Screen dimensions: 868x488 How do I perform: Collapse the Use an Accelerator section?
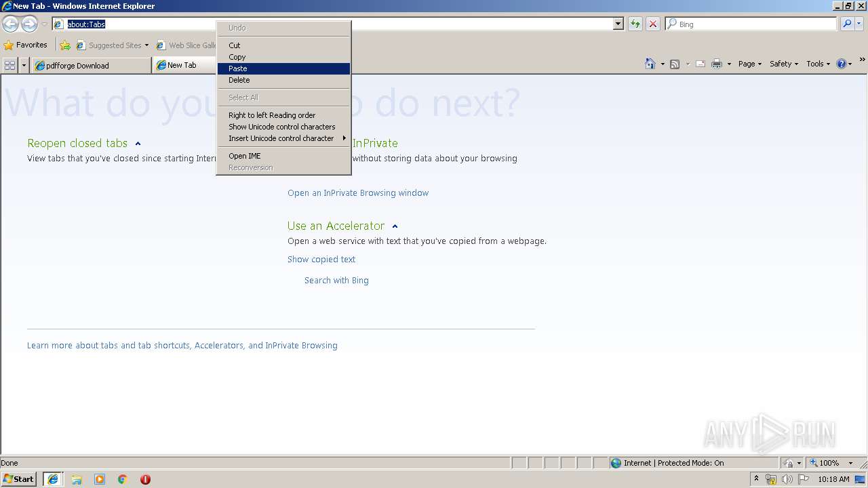pos(395,226)
